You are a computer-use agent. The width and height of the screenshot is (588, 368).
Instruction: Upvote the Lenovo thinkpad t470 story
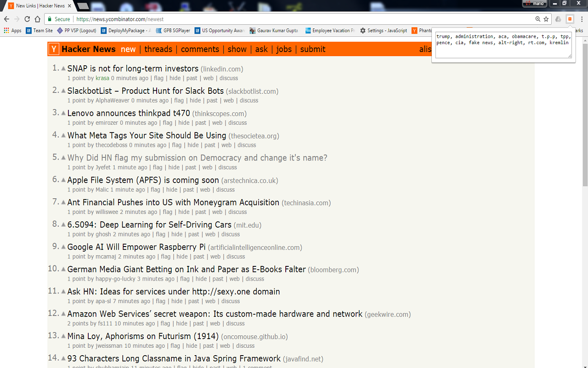(x=63, y=113)
